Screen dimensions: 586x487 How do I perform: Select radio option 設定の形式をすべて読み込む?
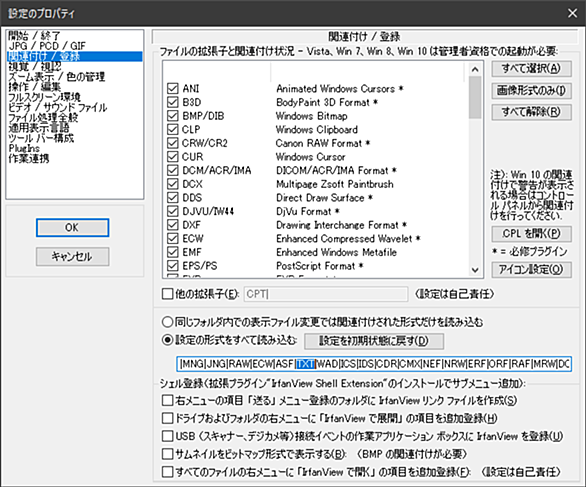point(167,340)
